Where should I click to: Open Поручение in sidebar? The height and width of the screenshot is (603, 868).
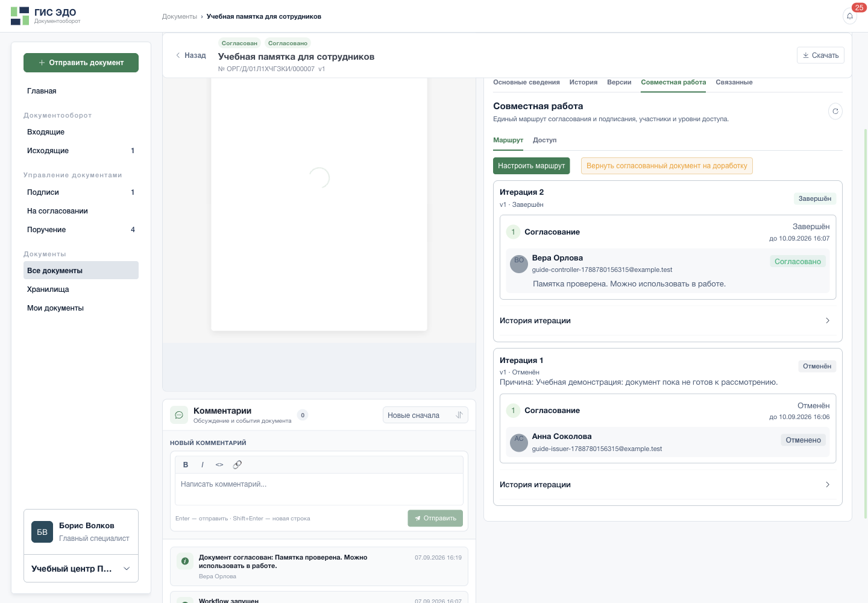click(81, 230)
